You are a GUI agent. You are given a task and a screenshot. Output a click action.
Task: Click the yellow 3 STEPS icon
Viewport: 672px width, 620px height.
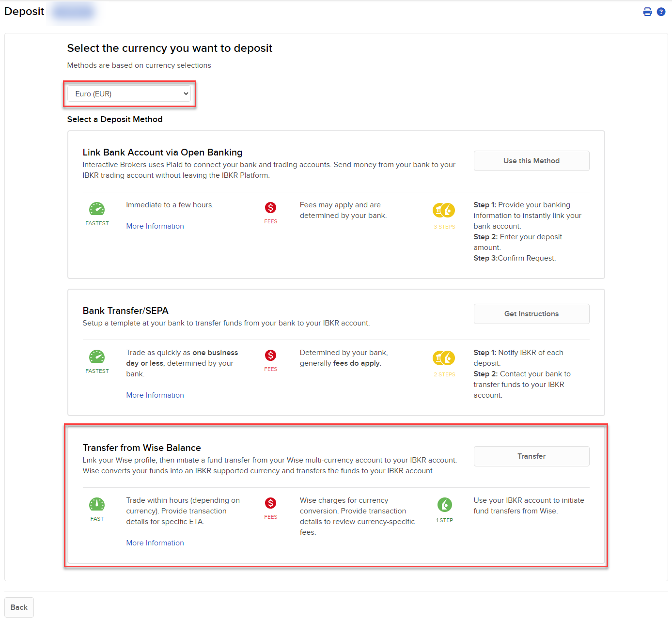(x=444, y=211)
